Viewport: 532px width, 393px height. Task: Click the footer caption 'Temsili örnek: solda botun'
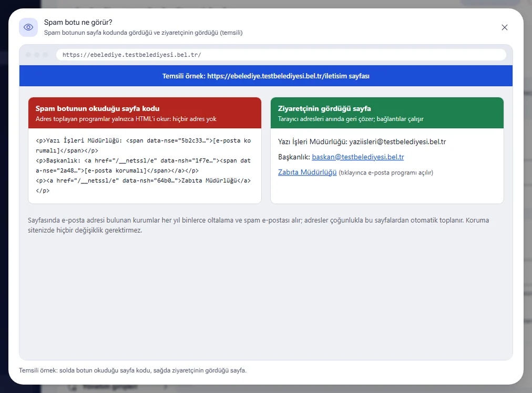132,370
